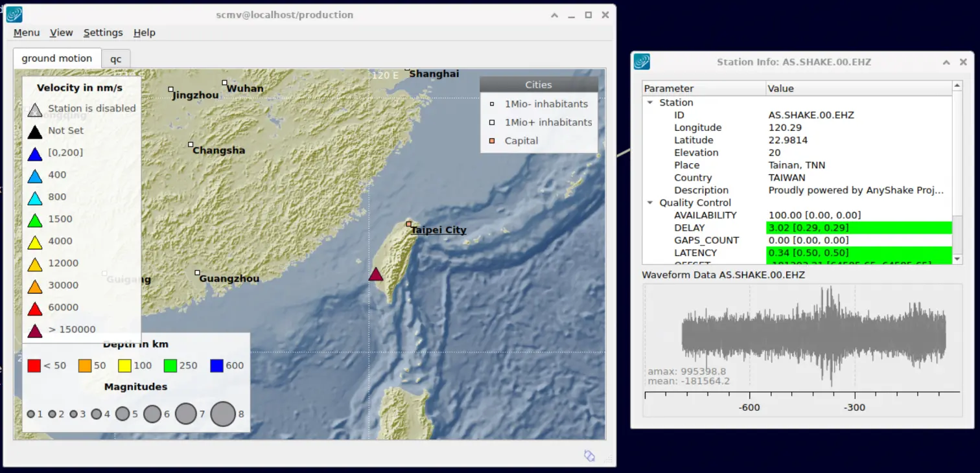Select the Latitude value 22.9814

(787, 140)
